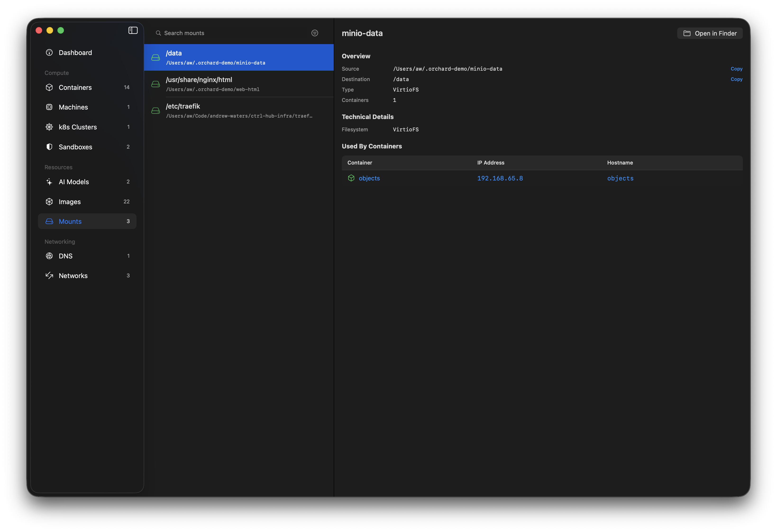777x532 pixels.
Task: Click the k8s Clusters helm icon
Action: point(49,127)
